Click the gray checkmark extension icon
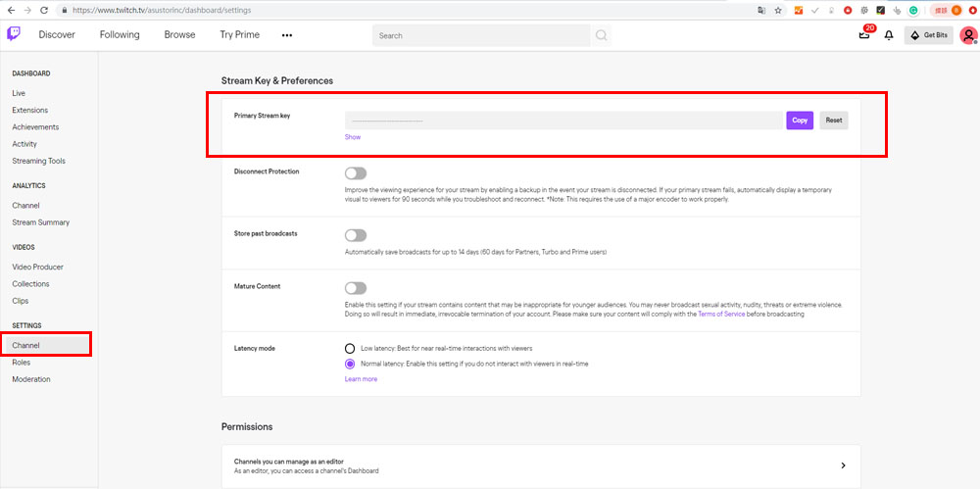Viewport: 980px width, 489px height. (x=815, y=11)
